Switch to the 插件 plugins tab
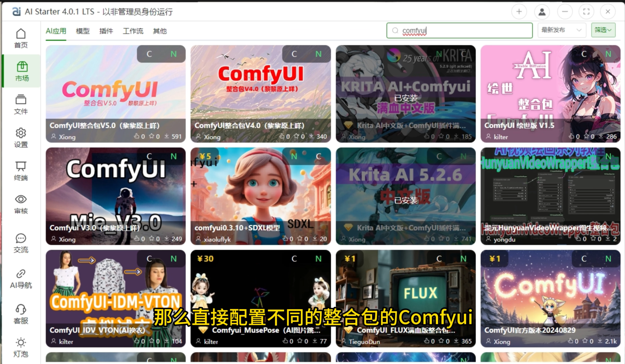Image resolution: width=625 pixels, height=364 pixels. click(106, 31)
